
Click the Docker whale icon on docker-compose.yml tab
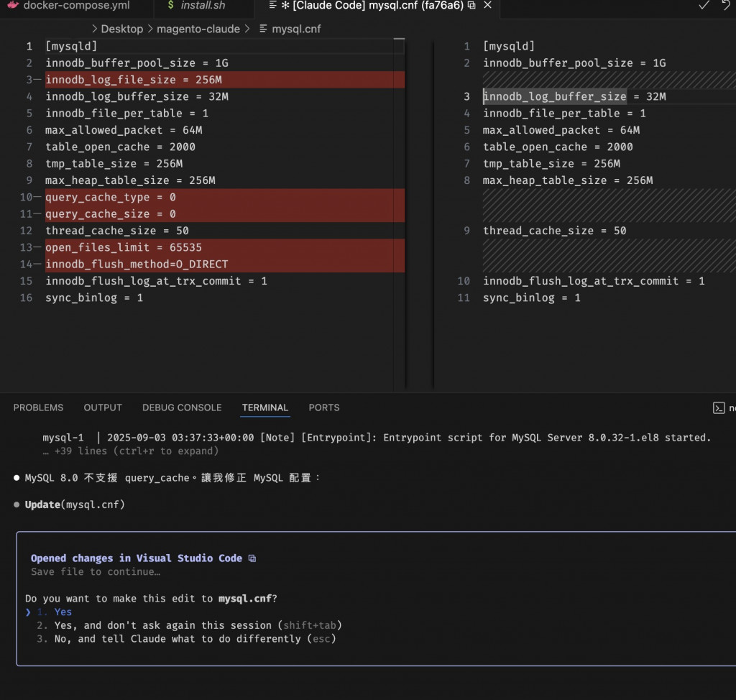coord(12,5)
